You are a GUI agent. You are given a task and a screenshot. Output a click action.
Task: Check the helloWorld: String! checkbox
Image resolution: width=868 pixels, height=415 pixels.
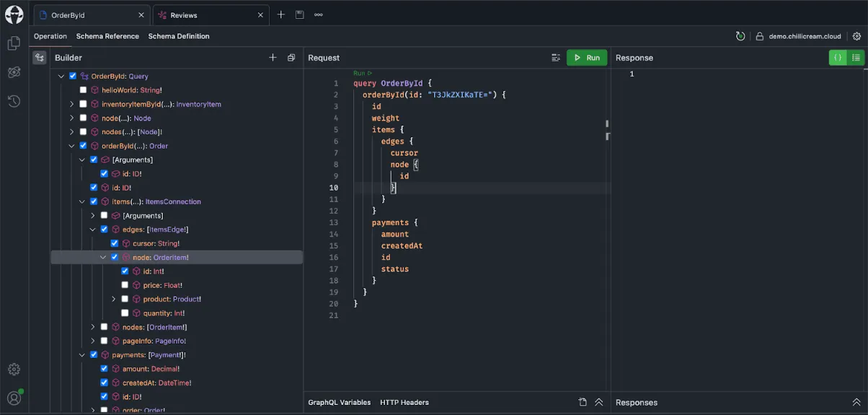[83, 90]
